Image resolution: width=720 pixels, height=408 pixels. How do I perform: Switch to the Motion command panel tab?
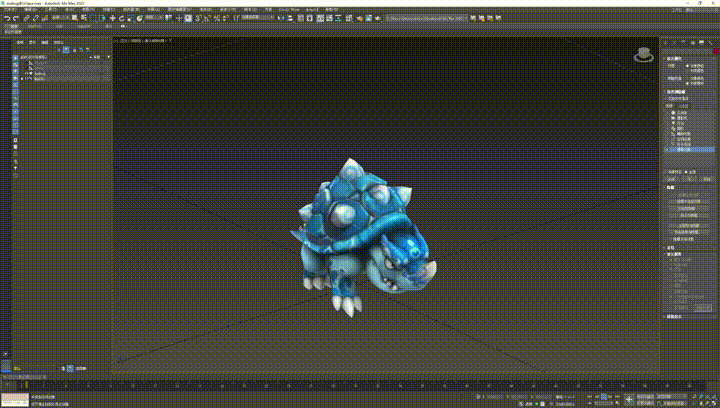click(692, 43)
